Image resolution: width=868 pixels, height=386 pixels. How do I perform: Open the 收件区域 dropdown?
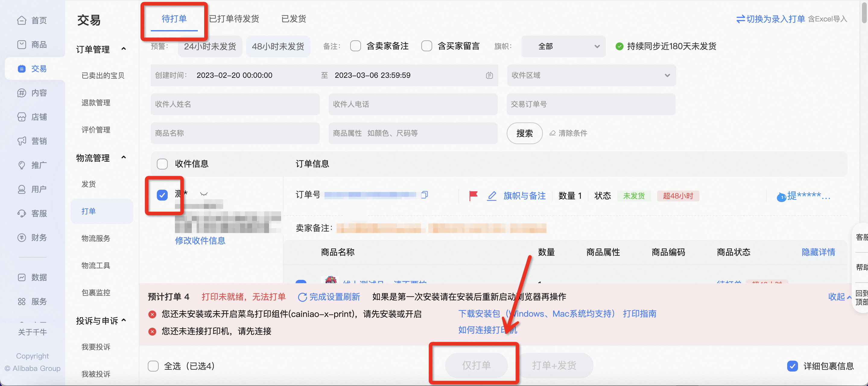(591, 75)
